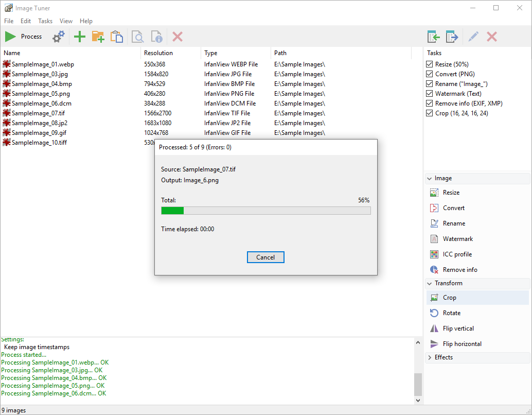Remove selected images using the red X icon
This screenshot has height=415, width=532.
177,37
